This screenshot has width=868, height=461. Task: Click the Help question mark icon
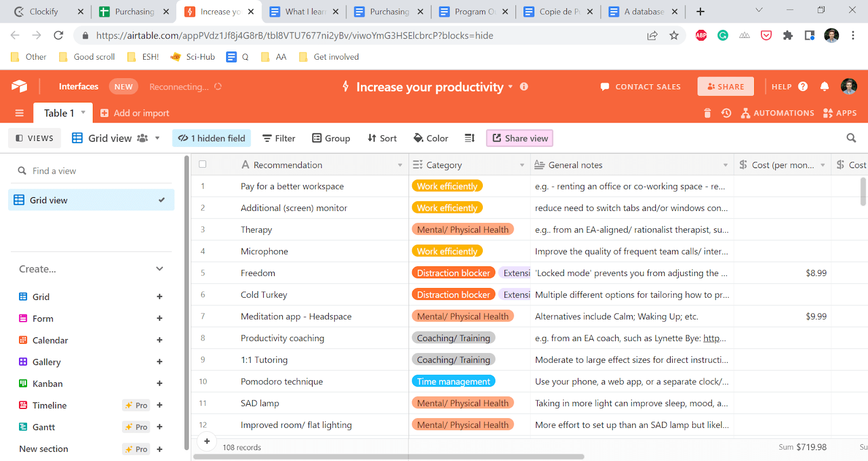click(803, 86)
